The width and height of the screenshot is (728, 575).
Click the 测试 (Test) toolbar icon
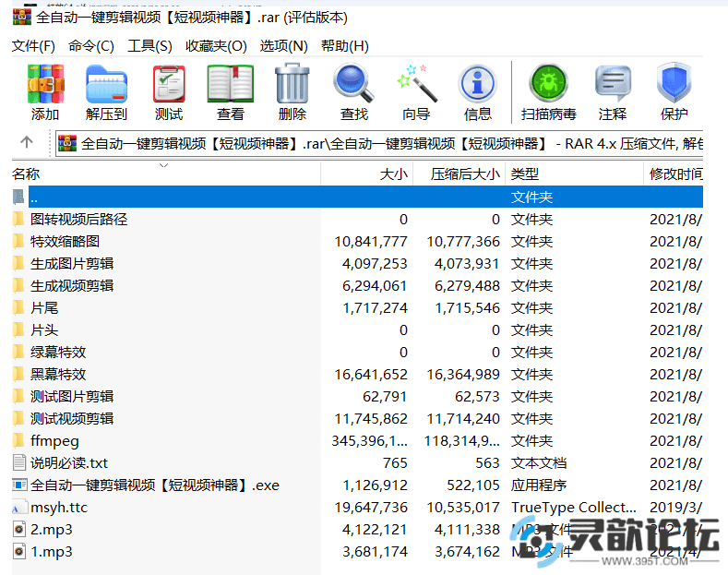pyautogui.click(x=169, y=84)
